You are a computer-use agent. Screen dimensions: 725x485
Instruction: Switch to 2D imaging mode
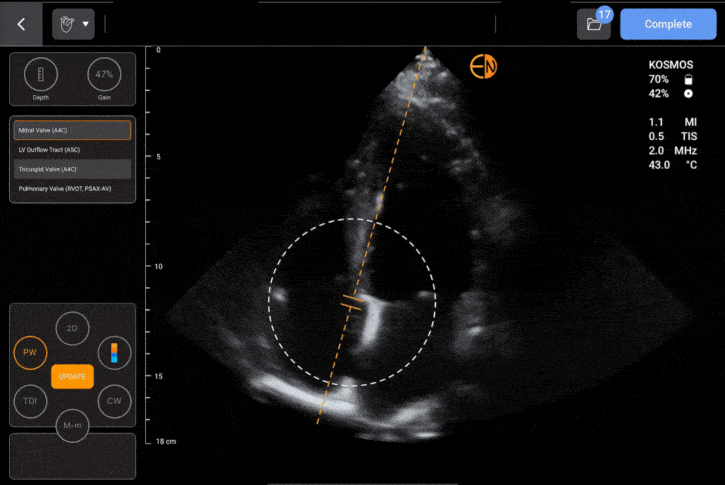(x=71, y=328)
